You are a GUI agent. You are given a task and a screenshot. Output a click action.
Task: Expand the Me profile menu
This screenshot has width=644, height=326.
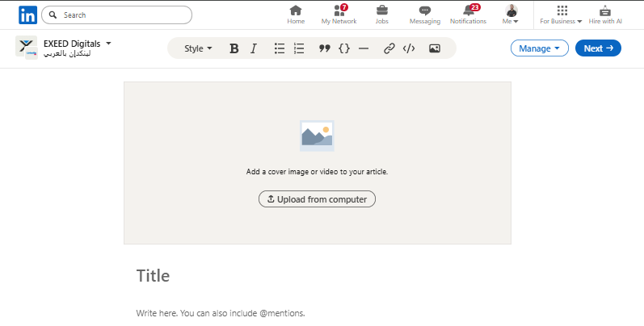511,15
